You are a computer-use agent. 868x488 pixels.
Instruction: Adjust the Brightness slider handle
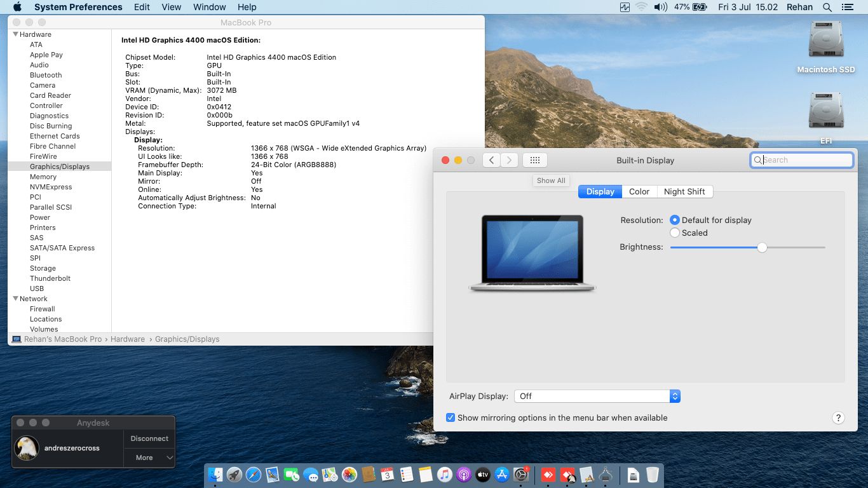(762, 247)
